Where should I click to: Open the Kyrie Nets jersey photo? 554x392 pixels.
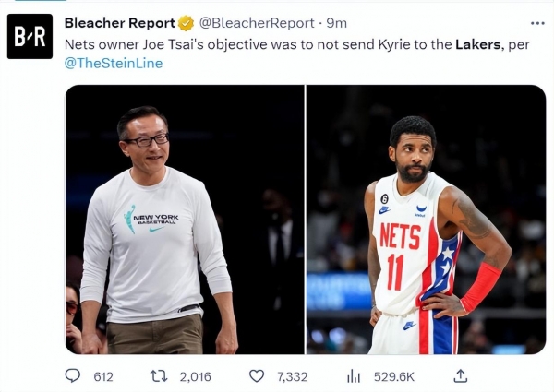coord(426,220)
